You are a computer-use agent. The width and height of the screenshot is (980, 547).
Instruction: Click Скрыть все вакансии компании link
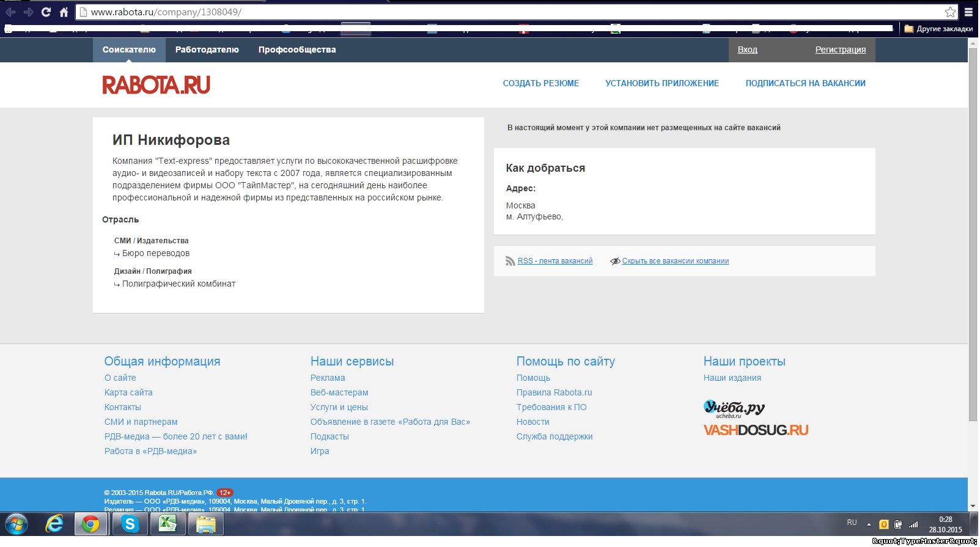pos(676,261)
